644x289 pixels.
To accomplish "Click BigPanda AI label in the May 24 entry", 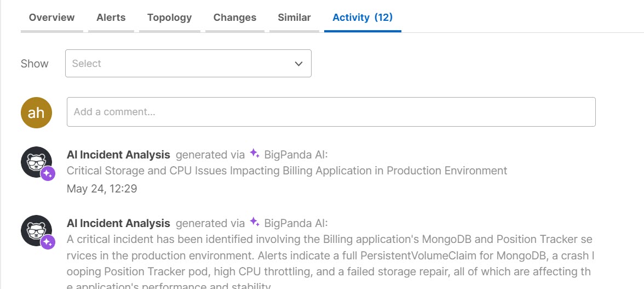I will coord(296,155).
